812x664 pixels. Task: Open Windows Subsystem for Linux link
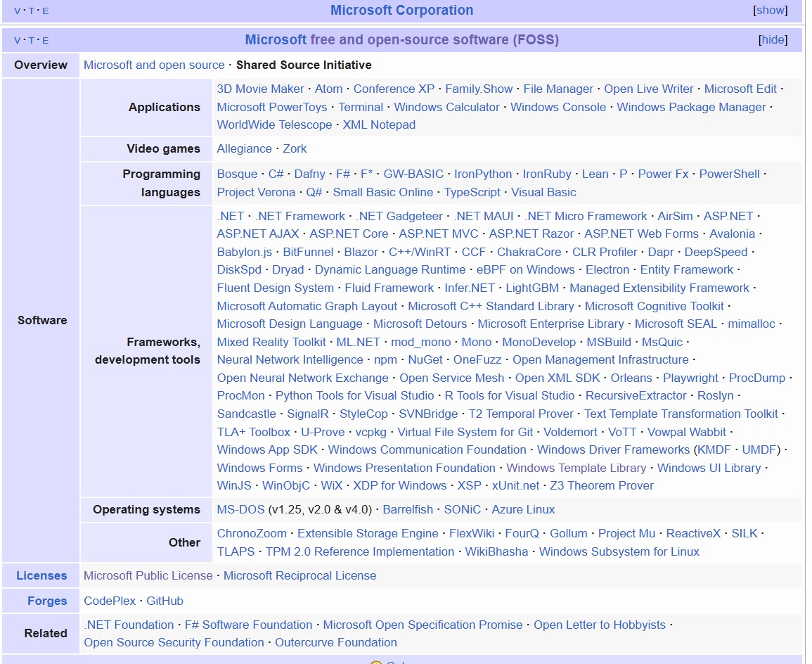(619, 552)
